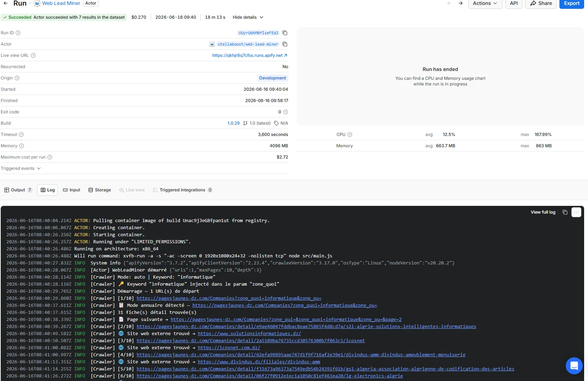Screen dimensions: 588x381
Task: Switch to the Input tab
Action: (x=71, y=190)
